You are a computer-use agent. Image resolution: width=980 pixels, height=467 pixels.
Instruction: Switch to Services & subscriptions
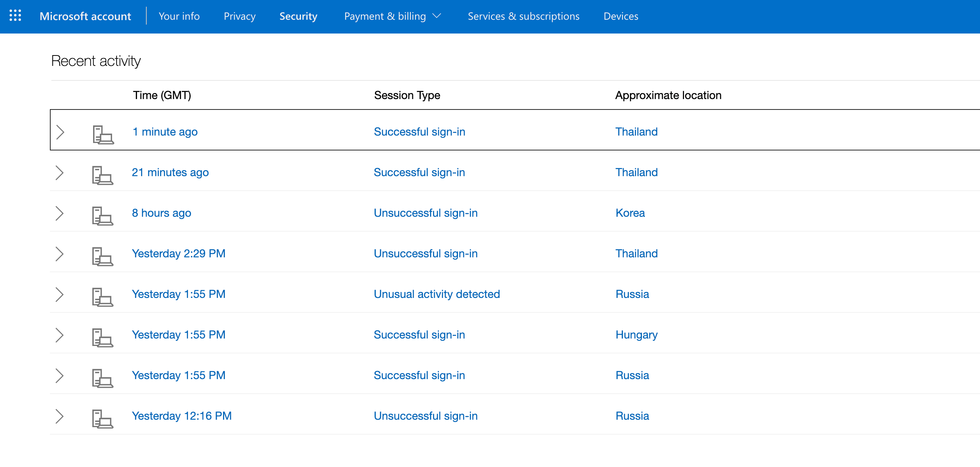tap(523, 16)
